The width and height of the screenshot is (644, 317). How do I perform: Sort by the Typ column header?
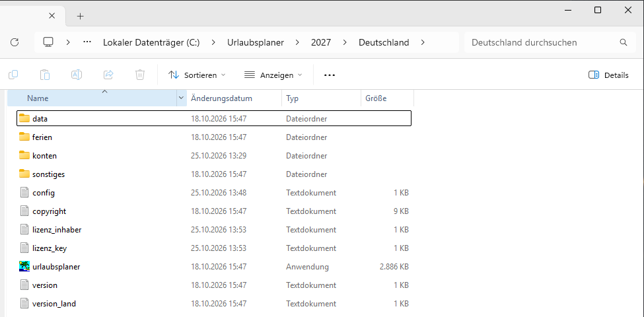322,98
